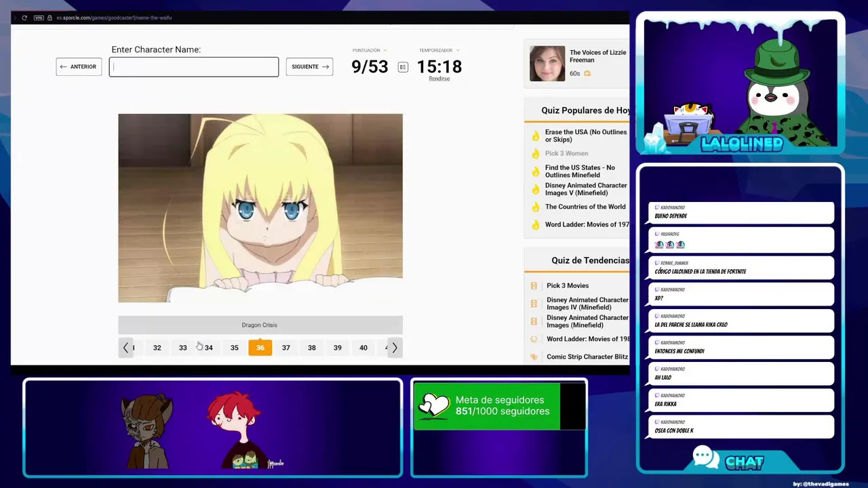Open The Voices of Lizzie Freeman quiz
The width and height of the screenshot is (868, 488).
click(x=598, y=56)
